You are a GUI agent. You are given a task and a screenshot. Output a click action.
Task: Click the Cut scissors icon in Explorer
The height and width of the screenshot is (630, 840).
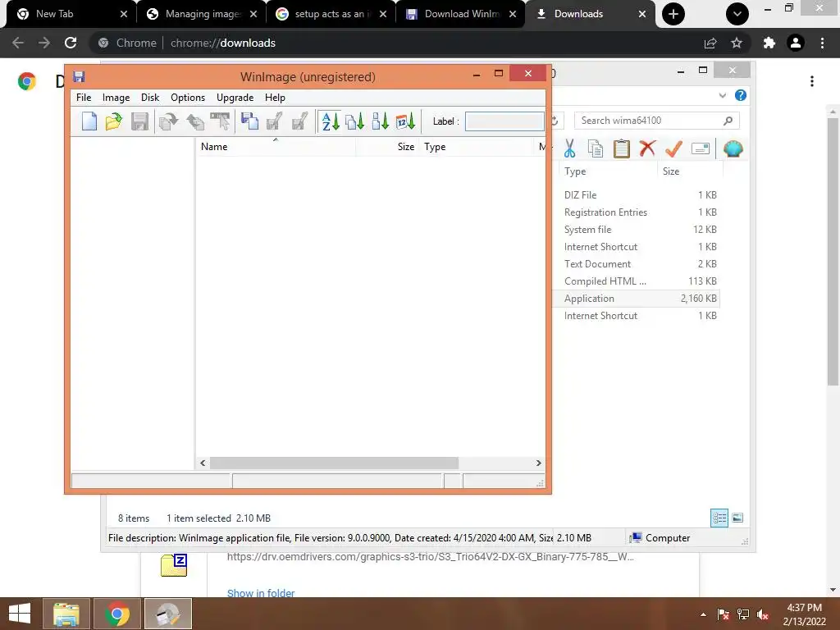pos(569,148)
